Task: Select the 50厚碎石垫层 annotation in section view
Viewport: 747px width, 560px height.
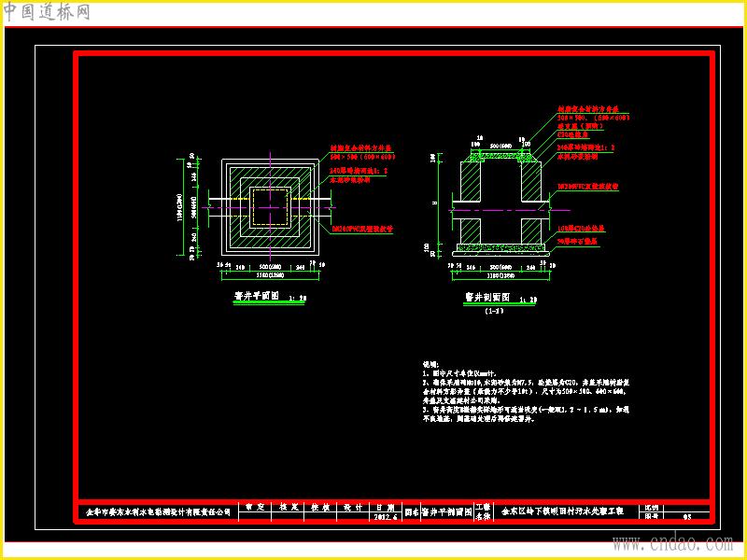Action: tap(578, 242)
